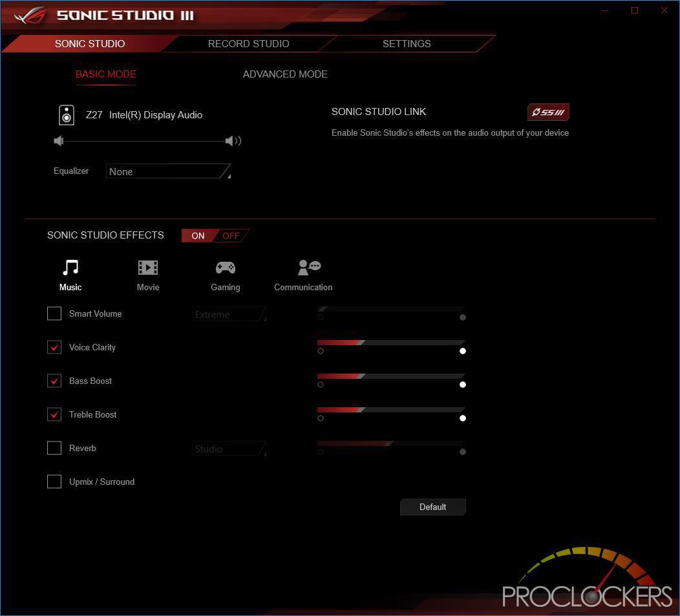Select BASIC MODE
Viewport: 680px width, 616px height.
(106, 74)
